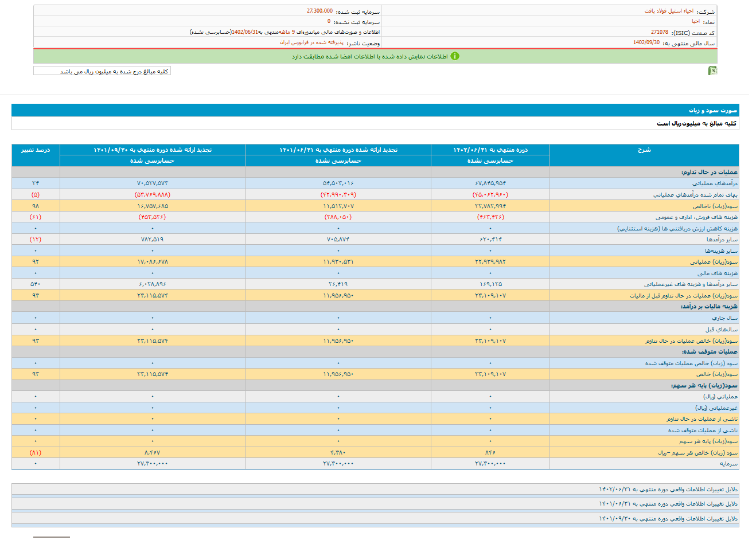756x544 pixels.
Task: Click registered capital value 27,300,000
Action: (x=319, y=11)
